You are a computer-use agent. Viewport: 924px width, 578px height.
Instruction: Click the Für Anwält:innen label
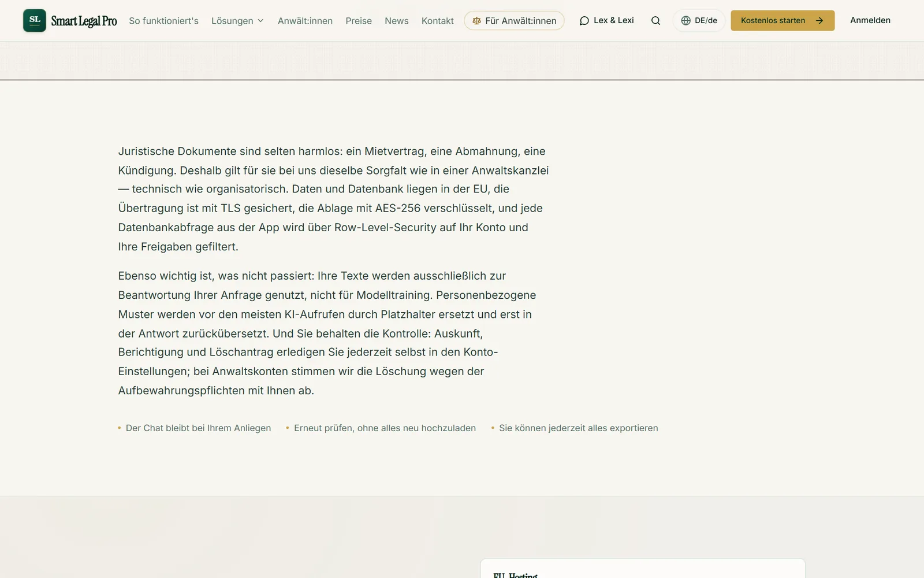click(521, 21)
